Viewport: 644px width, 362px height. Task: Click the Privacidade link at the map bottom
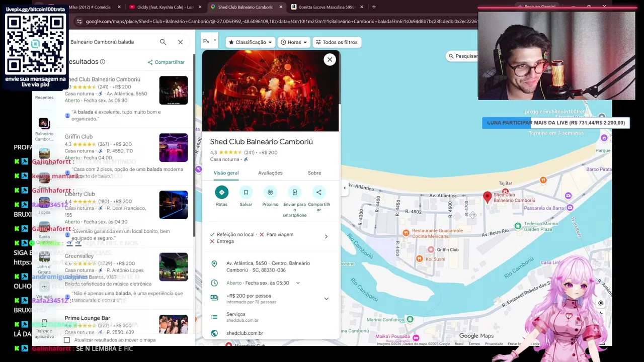click(x=494, y=344)
